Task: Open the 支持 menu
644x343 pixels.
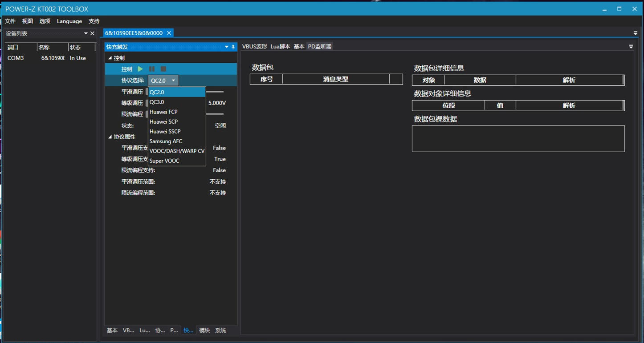Action: [x=94, y=21]
